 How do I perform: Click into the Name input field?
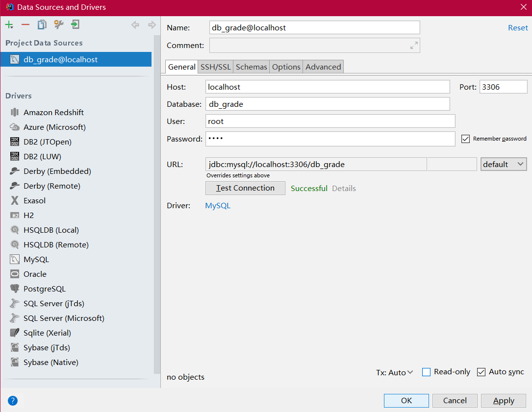(314, 27)
